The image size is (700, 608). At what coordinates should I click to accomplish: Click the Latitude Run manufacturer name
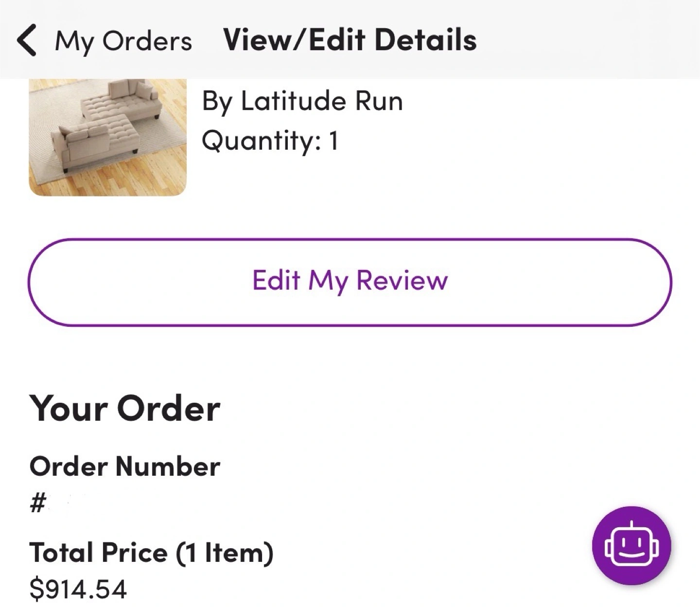tap(322, 101)
